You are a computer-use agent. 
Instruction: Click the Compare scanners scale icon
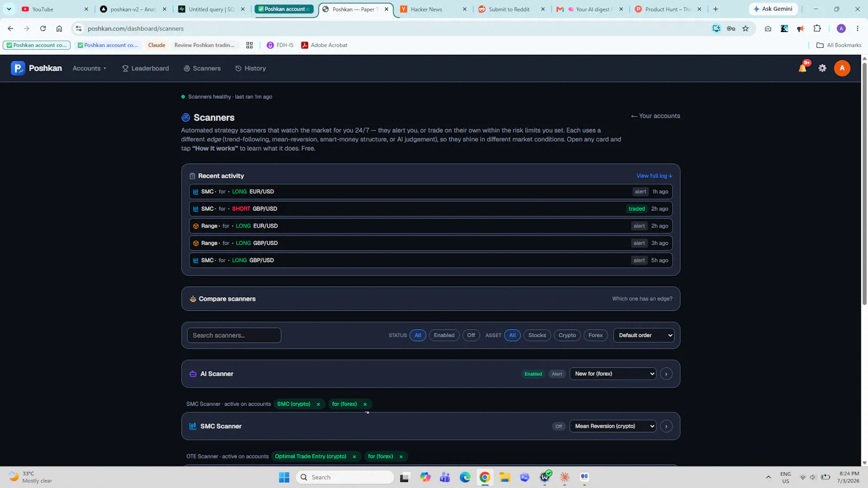click(x=193, y=299)
